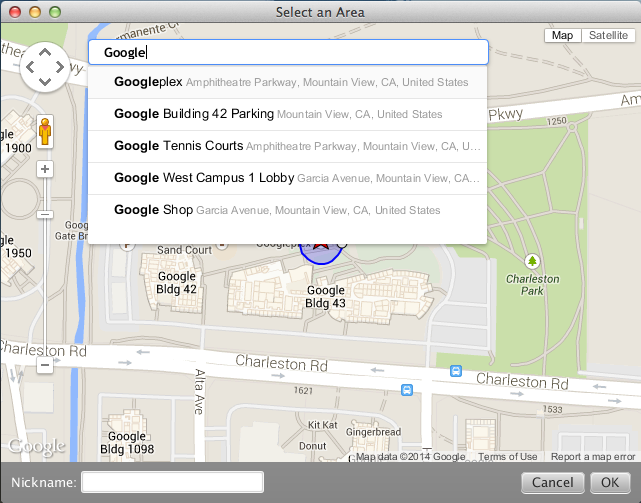
Task: Confirm the area with OK
Action: [610, 483]
